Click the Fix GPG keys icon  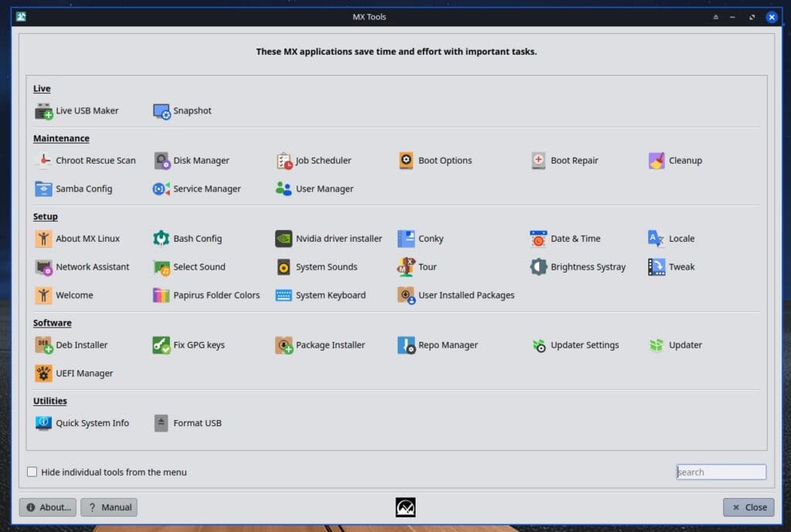click(x=161, y=345)
